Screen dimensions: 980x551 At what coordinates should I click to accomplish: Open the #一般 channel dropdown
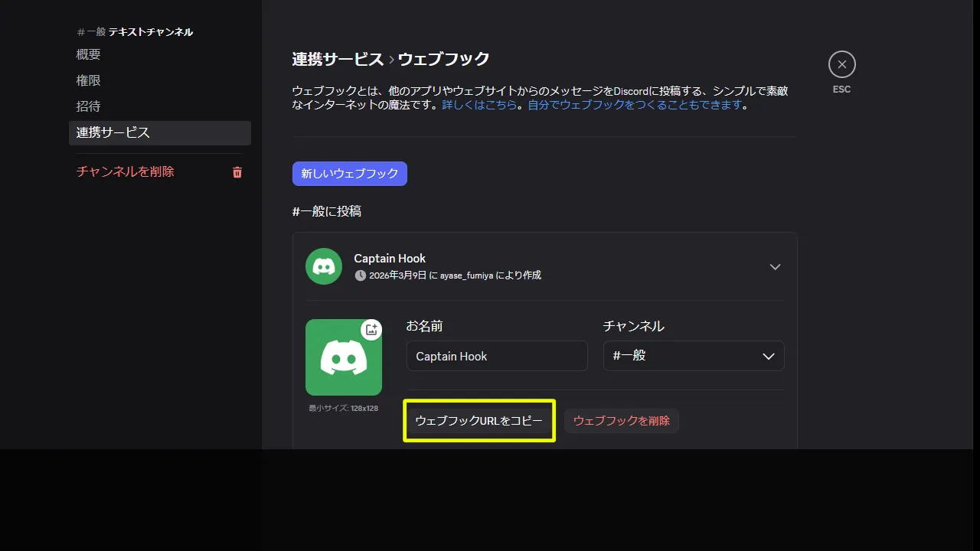pyautogui.click(x=694, y=356)
